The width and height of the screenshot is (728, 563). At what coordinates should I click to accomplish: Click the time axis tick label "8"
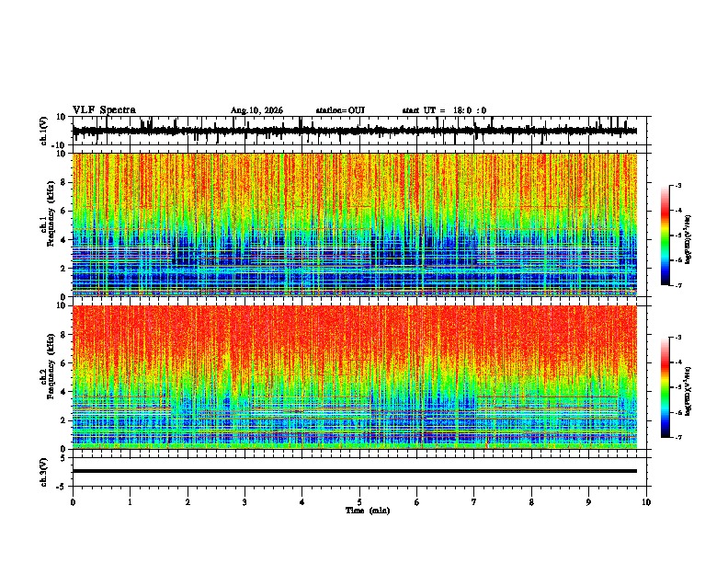[x=531, y=502]
